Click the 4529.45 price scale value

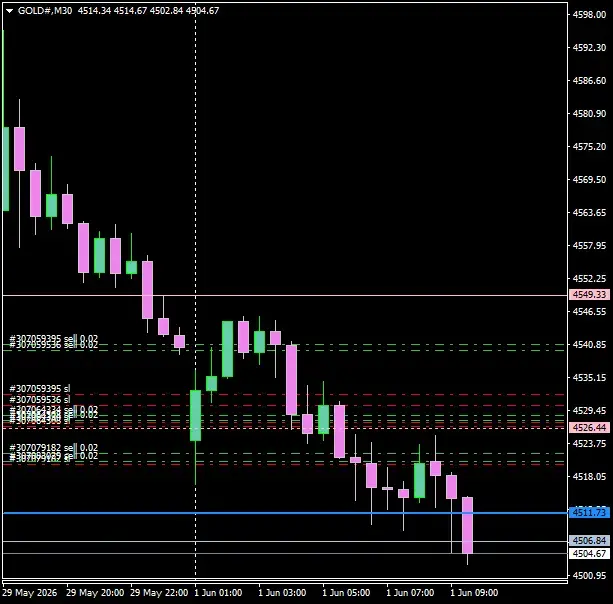tap(589, 410)
